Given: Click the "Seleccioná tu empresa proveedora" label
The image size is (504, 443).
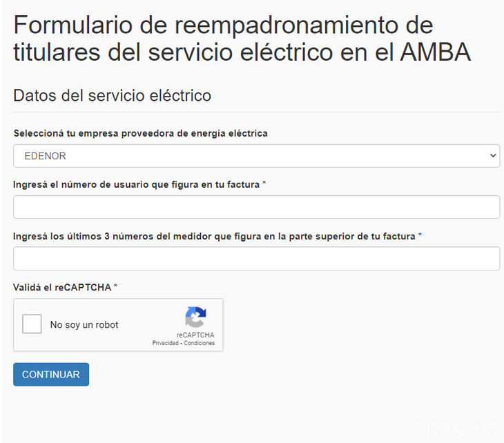Looking at the screenshot, I should [140, 133].
